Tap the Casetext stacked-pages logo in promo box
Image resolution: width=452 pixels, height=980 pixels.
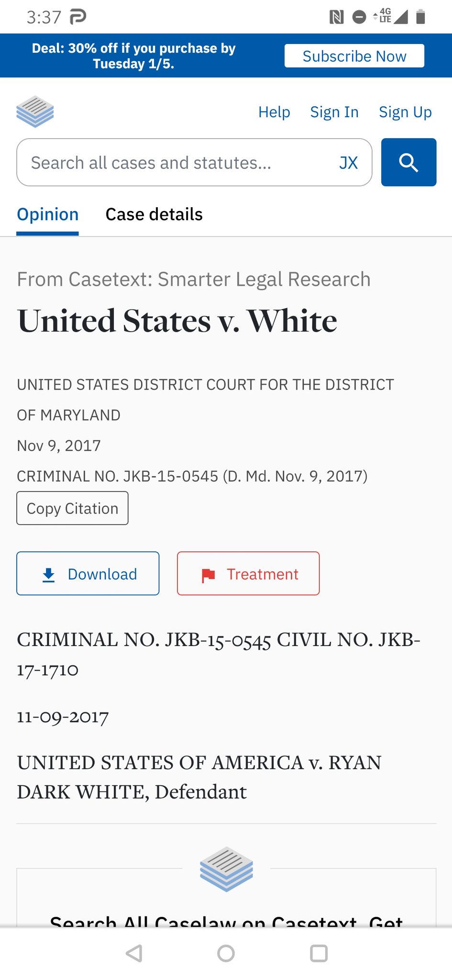tap(226, 869)
